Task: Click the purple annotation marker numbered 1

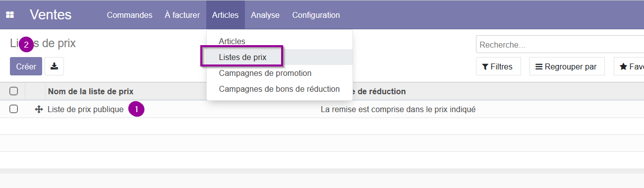Action: coord(136,109)
